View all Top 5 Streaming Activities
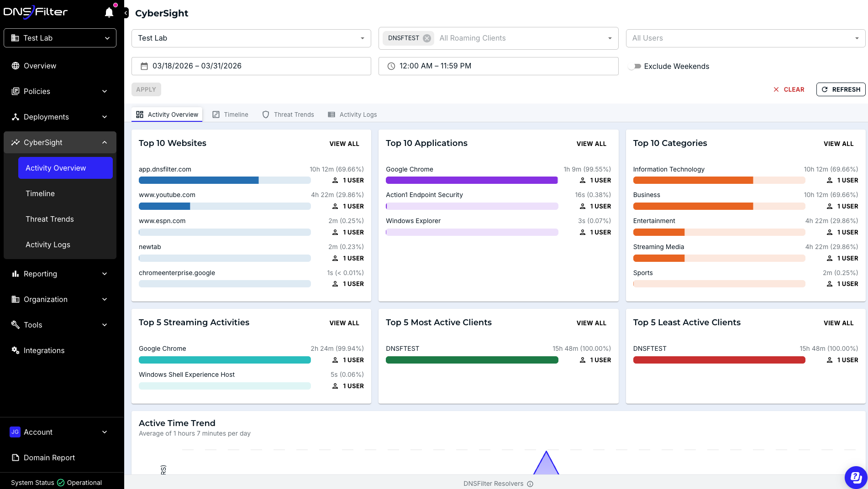 pos(344,323)
